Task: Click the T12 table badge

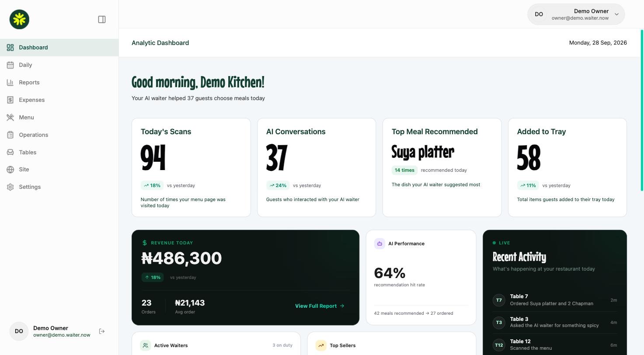Action: pos(499,345)
